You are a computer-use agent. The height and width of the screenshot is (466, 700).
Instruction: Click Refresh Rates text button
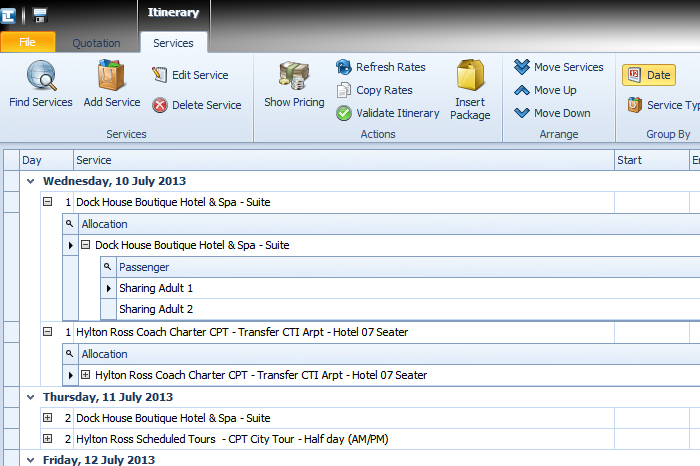pos(391,67)
